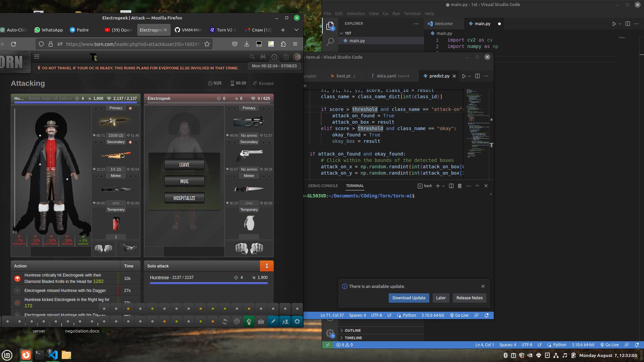Open Selection menu in VS Code
This screenshot has height=362, width=644.
click(x=356, y=14)
